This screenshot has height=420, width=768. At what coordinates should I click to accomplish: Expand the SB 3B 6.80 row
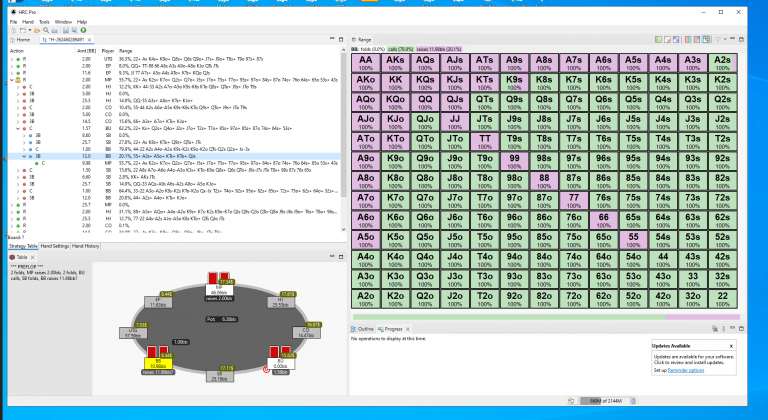[18, 177]
